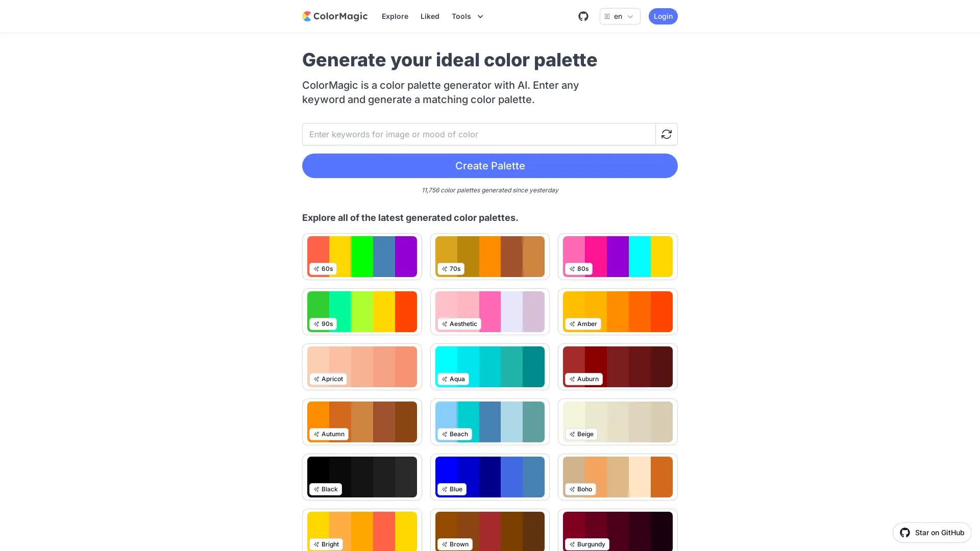Open the Explore page
The height and width of the screenshot is (551, 980).
click(395, 16)
